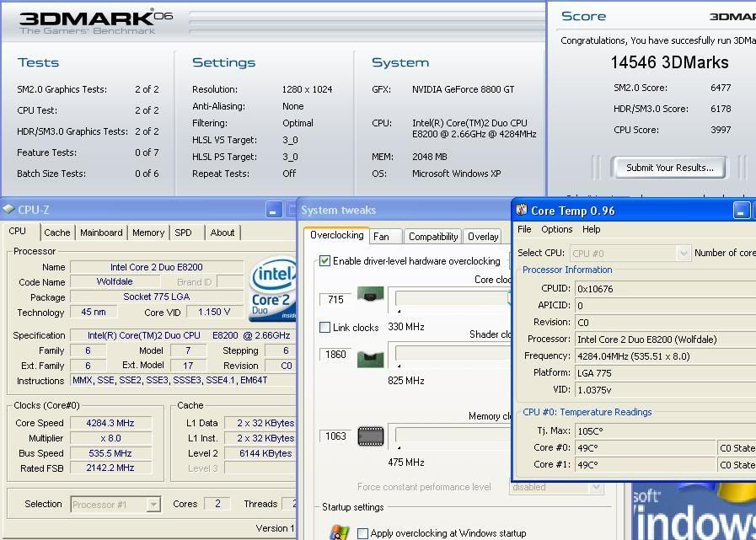This screenshot has width=756, height=540.
Task: Disable driver-level hardware overclocking checkbox
Action: [325, 261]
